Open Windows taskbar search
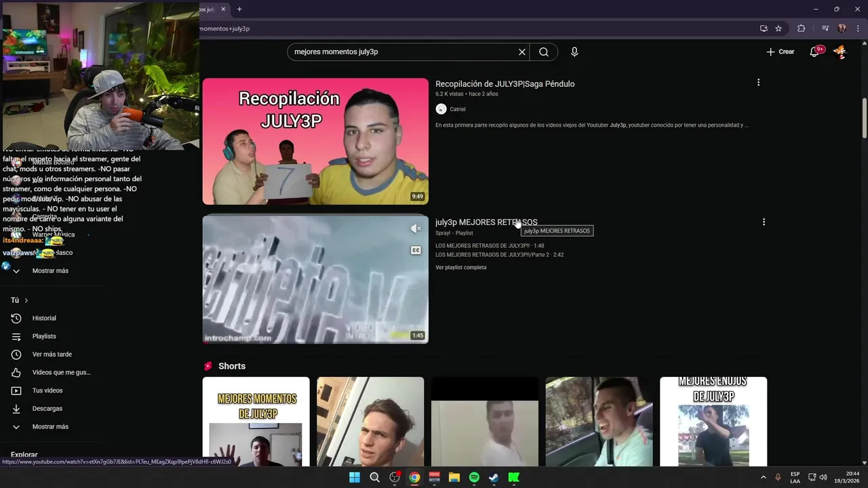 coord(374,477)
